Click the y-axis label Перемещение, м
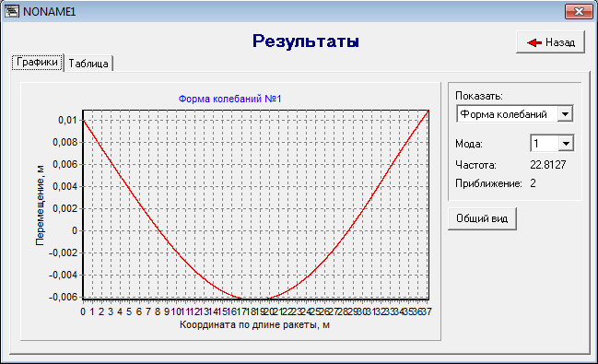598x364 pixels. coord(40,205)
